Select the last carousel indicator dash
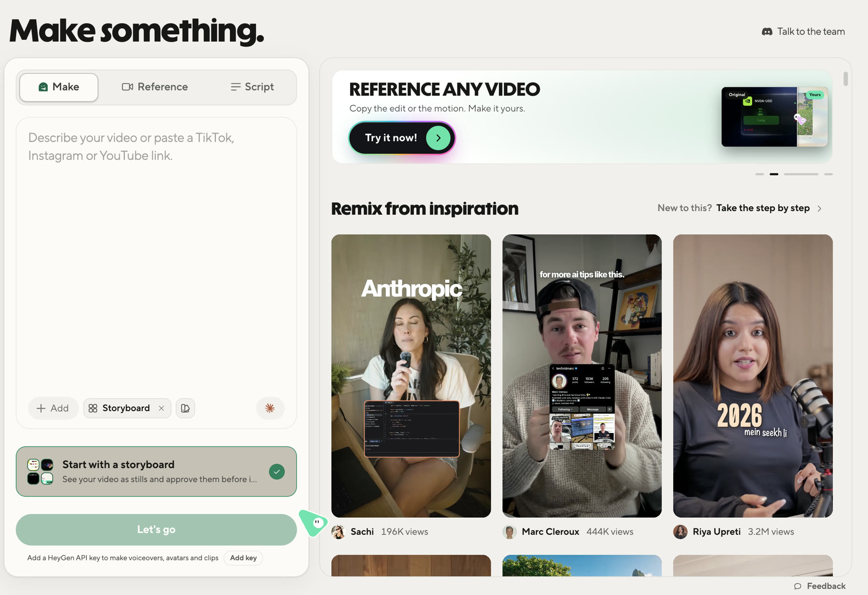The width and height of the screenshot is (868, 595). (828, 174)
